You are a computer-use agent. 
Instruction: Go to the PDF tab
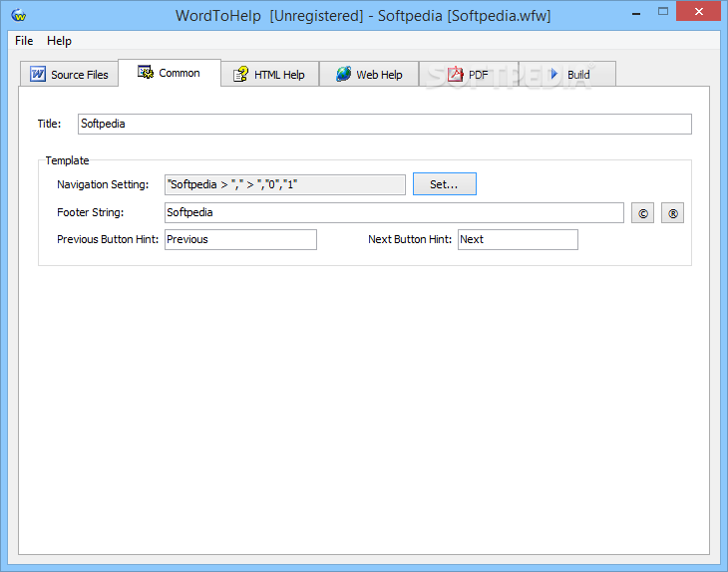(x=469, y=74)
